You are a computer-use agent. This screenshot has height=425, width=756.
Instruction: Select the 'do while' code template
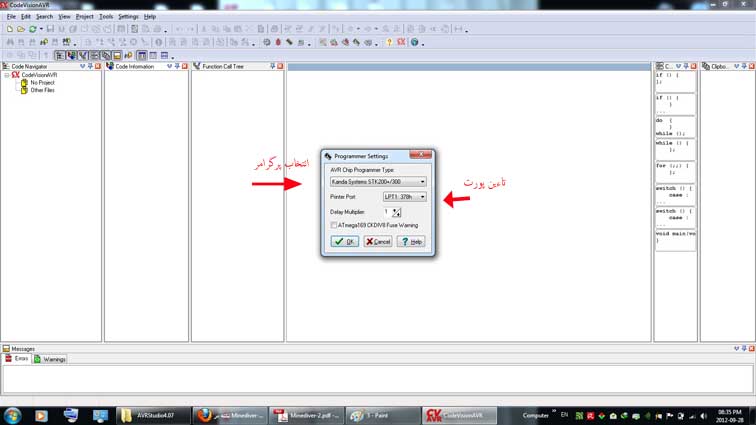point(675,127)
